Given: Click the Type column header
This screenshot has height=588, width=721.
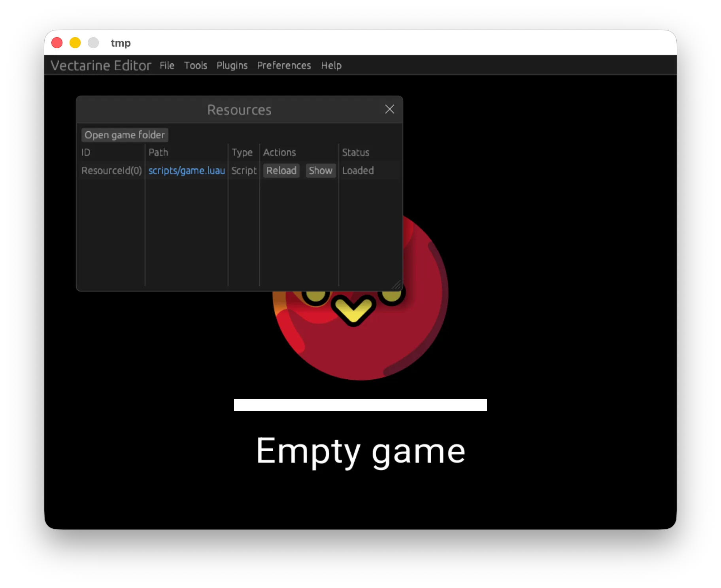Looking at the screenshot, I should pos(242,152).
